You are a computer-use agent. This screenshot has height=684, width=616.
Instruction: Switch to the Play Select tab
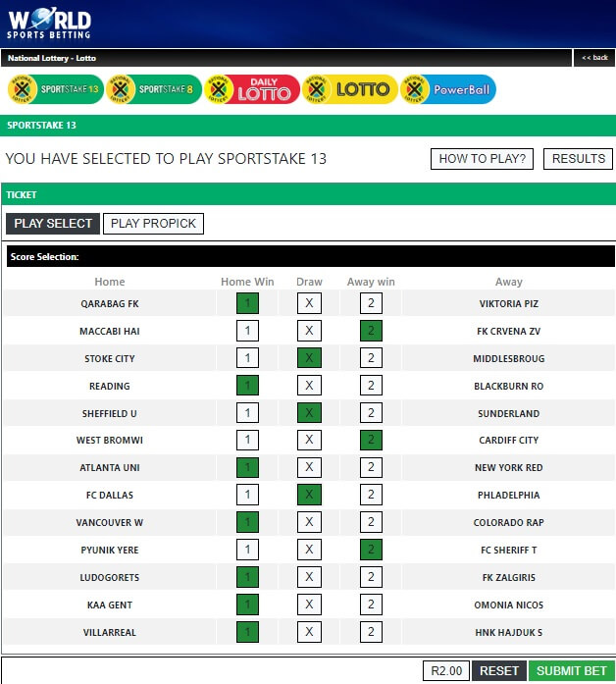53,224
